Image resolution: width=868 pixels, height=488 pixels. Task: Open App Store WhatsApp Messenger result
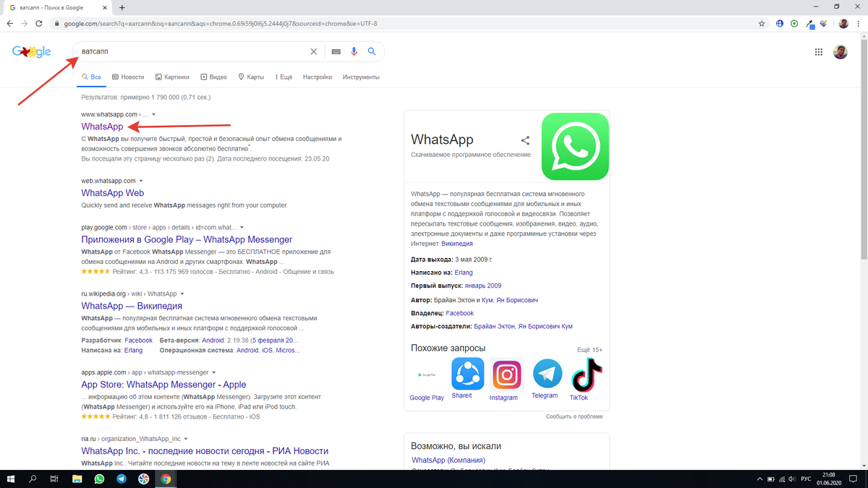(x=163, y=385)
